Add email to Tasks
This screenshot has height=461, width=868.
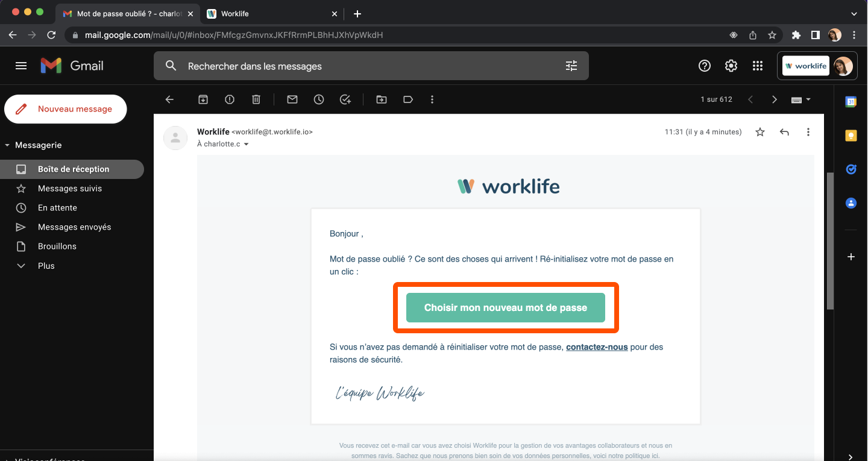tap(345, 99)
